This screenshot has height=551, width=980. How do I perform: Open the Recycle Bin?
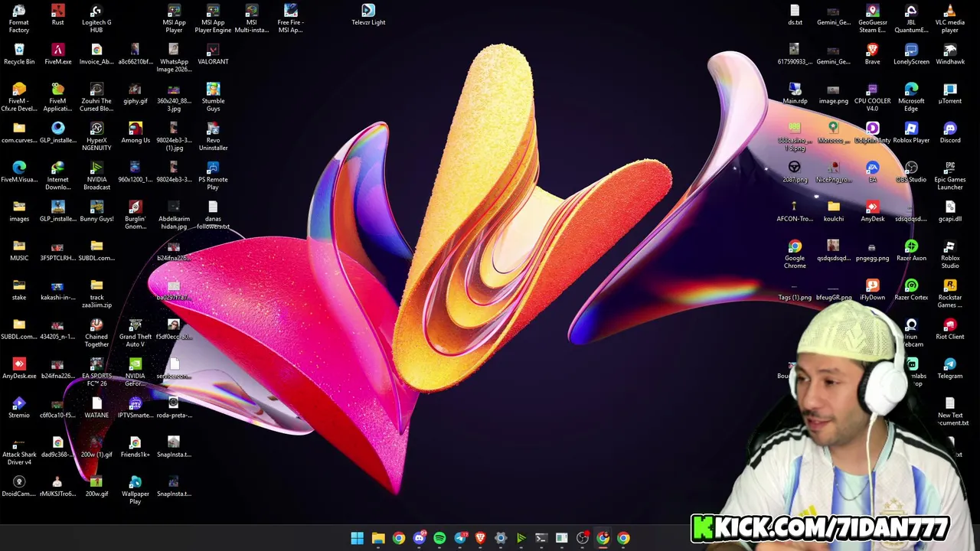[19, 54]
